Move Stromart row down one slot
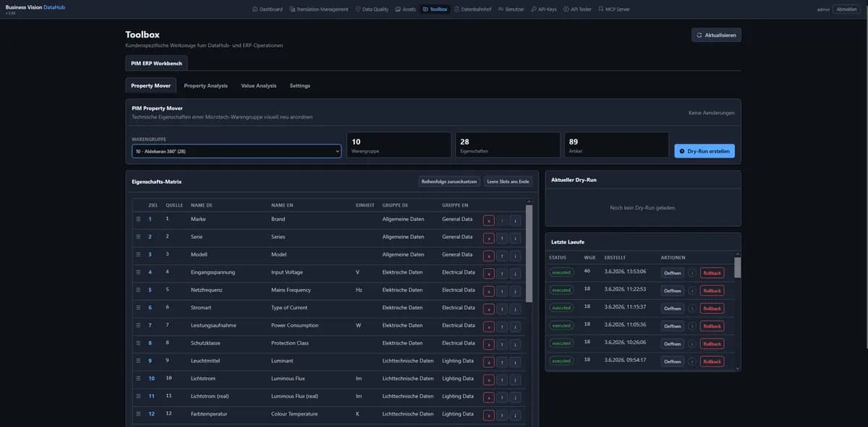868x427 pixels. click(x=515, y=309)
